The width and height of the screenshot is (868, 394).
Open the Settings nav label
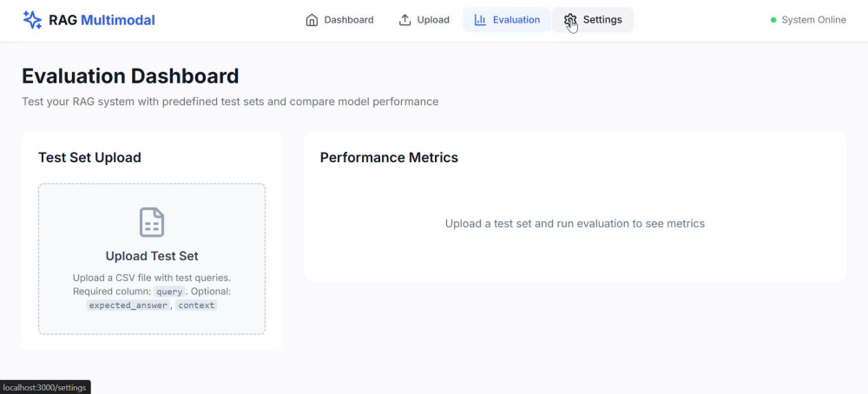[602, 20]
